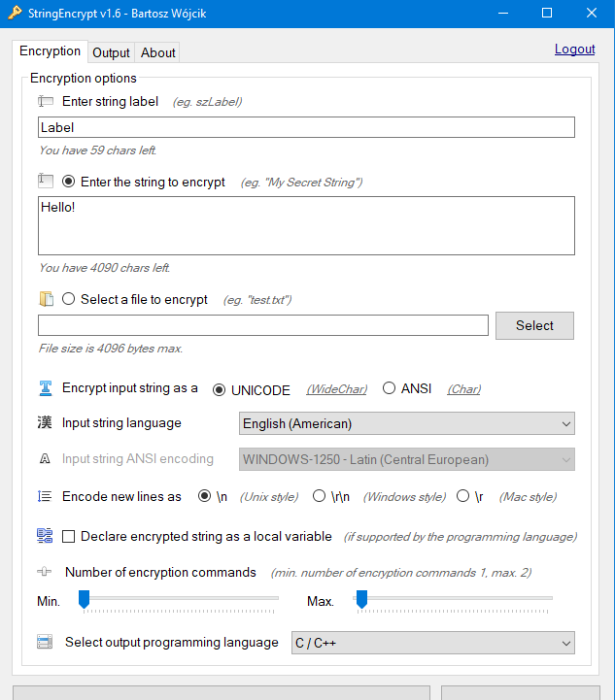Click the icon beside Select output programming language
The image size is (615, 700).
pyautogui.click(x=45, y=642)
